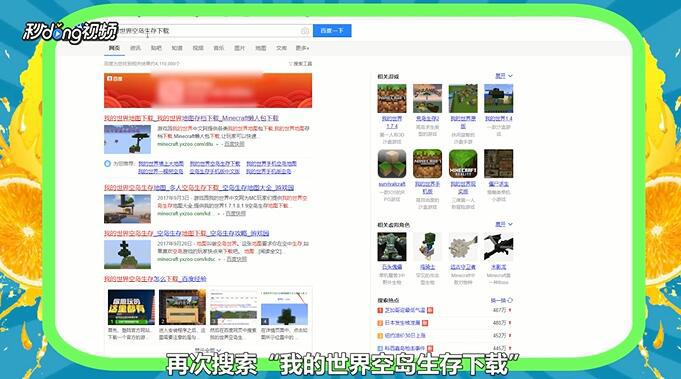Click the chicken jockey character image
681x379 pixels.
(x=427, y=247)
